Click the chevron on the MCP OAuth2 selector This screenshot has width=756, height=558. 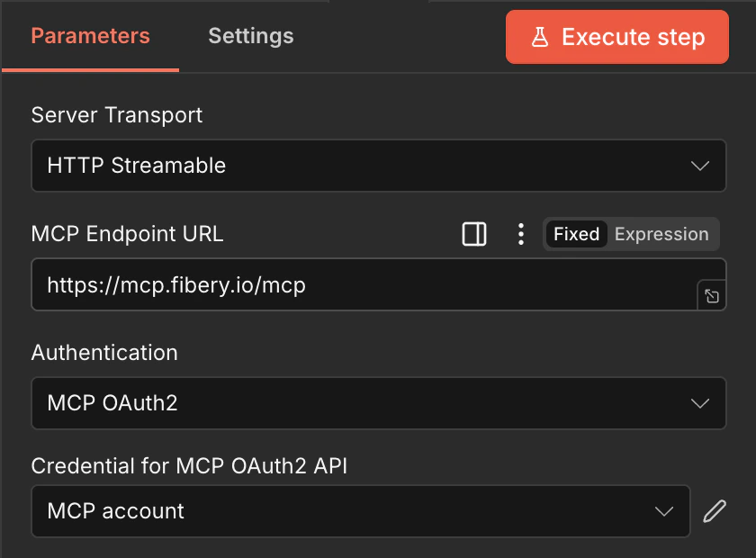point(701,403)
